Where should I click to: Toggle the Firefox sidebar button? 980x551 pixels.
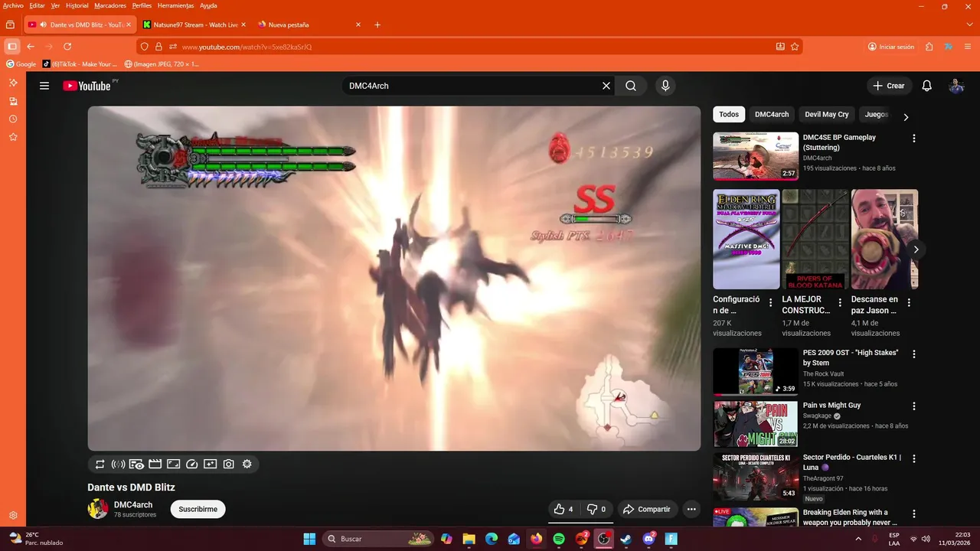click(11, 47)
